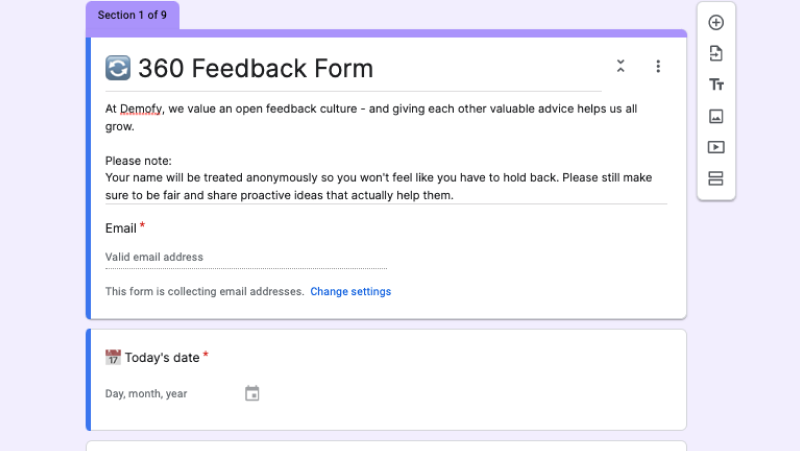The height and width of the screenshot is (451, 800).
Task: Click the Import questions icon
Action: [x=716, y=54]
